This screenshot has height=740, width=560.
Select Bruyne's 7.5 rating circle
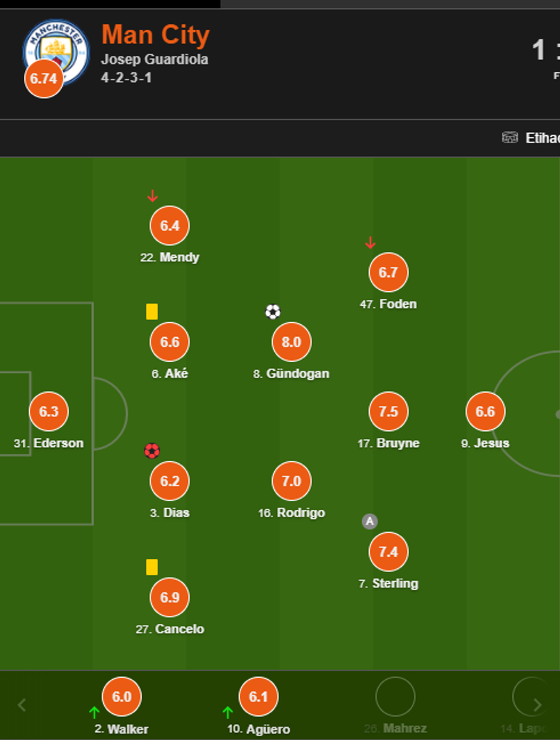tap(389, 411)
